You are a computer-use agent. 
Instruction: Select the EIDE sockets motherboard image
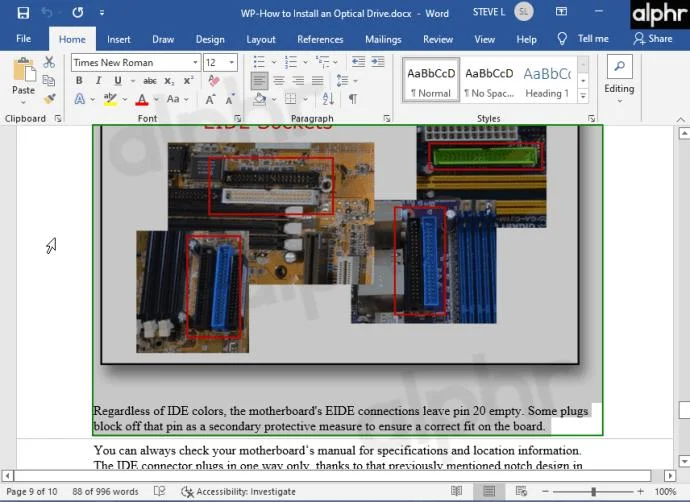click(340, 245)
